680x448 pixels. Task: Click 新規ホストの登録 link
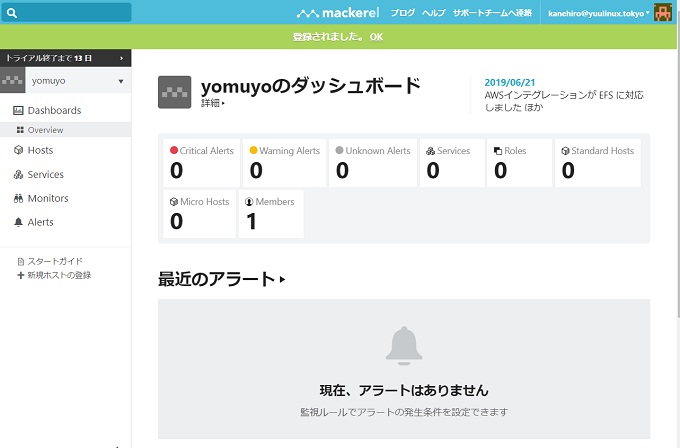click(59, 275)
